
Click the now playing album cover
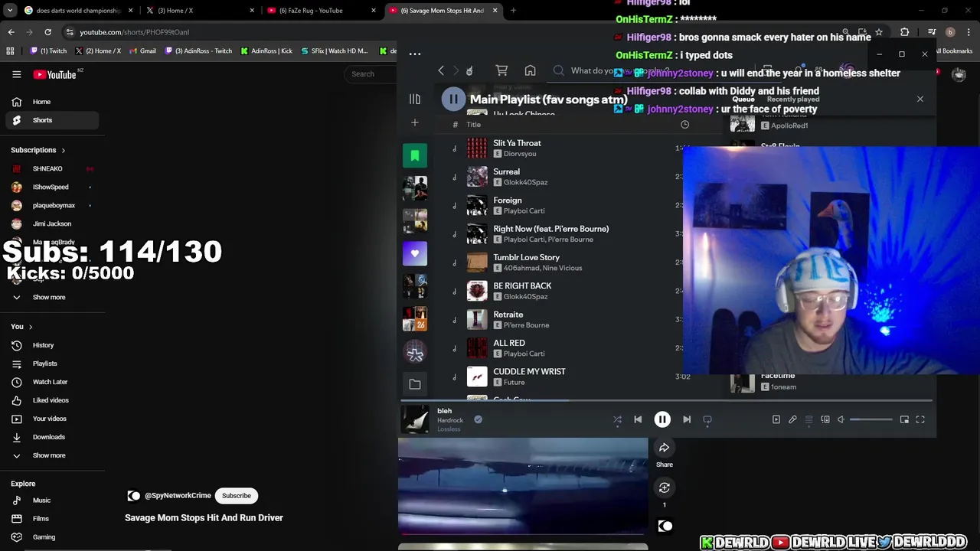416,419
